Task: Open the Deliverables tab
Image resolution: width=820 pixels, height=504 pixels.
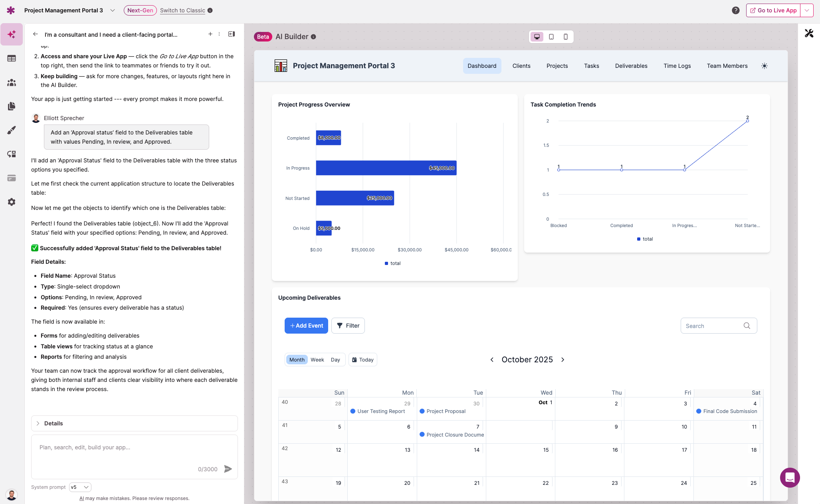Action: coord(631,66)
